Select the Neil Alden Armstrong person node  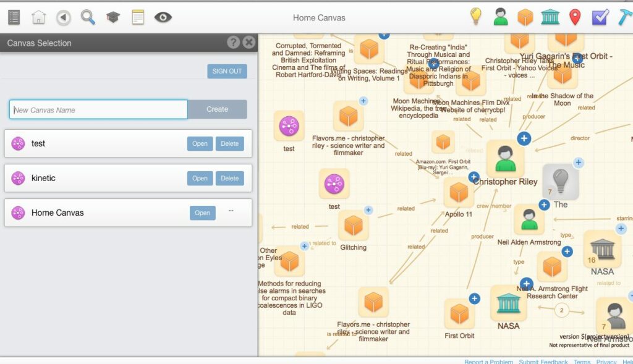[x=529, y=220]
